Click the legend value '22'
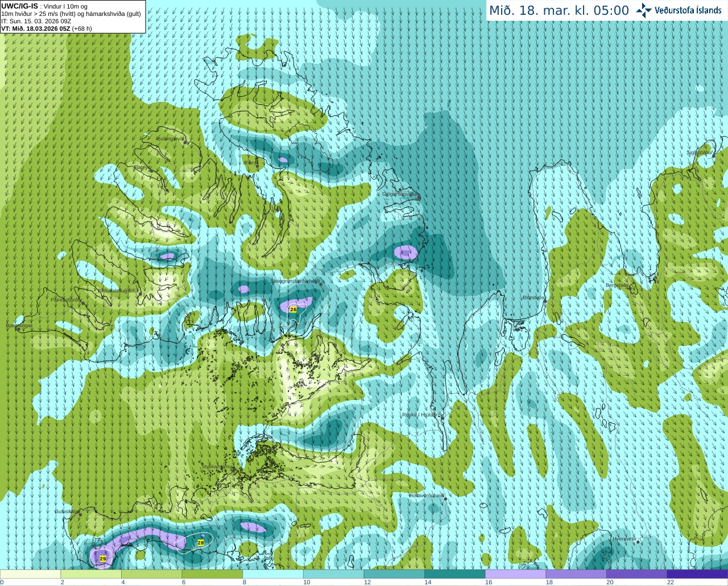The image size is (728, 586). 671,582
